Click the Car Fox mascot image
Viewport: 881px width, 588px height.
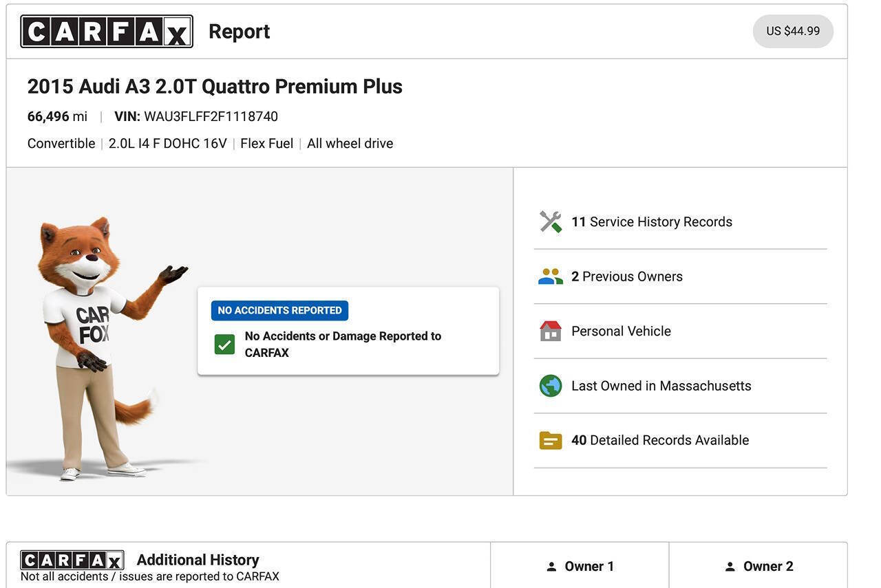coord(103,347)
